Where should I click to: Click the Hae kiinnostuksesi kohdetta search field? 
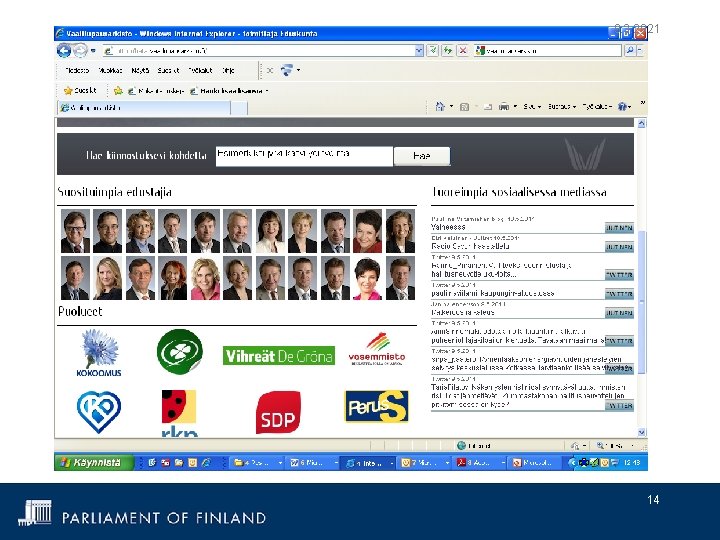[x=304, y=156]
